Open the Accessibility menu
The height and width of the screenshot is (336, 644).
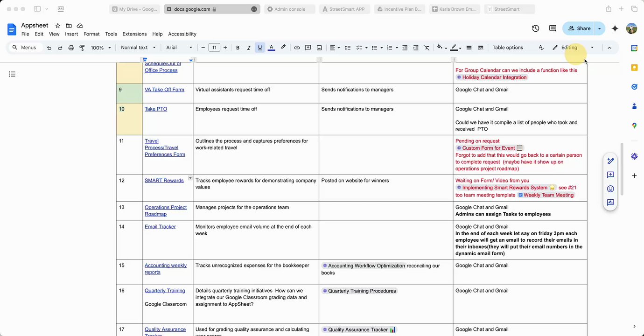[182, 34]
